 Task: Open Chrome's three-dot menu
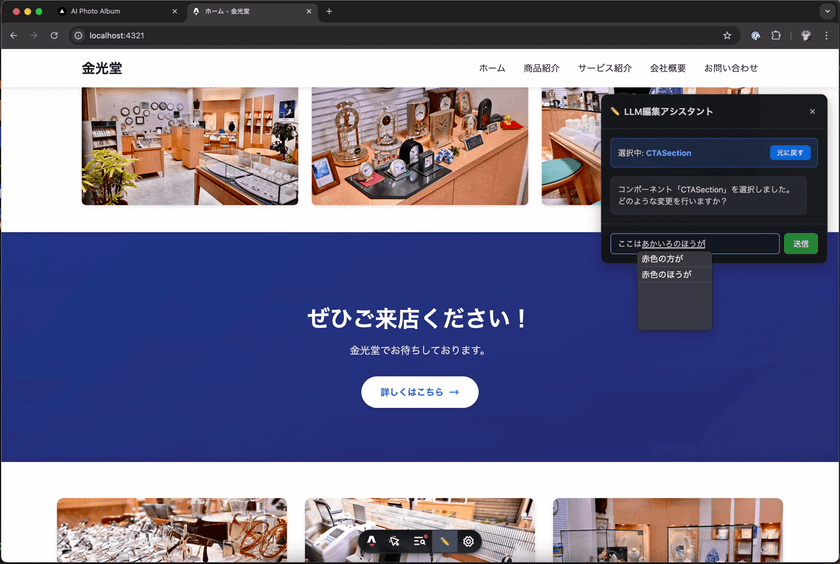(826, 35)
